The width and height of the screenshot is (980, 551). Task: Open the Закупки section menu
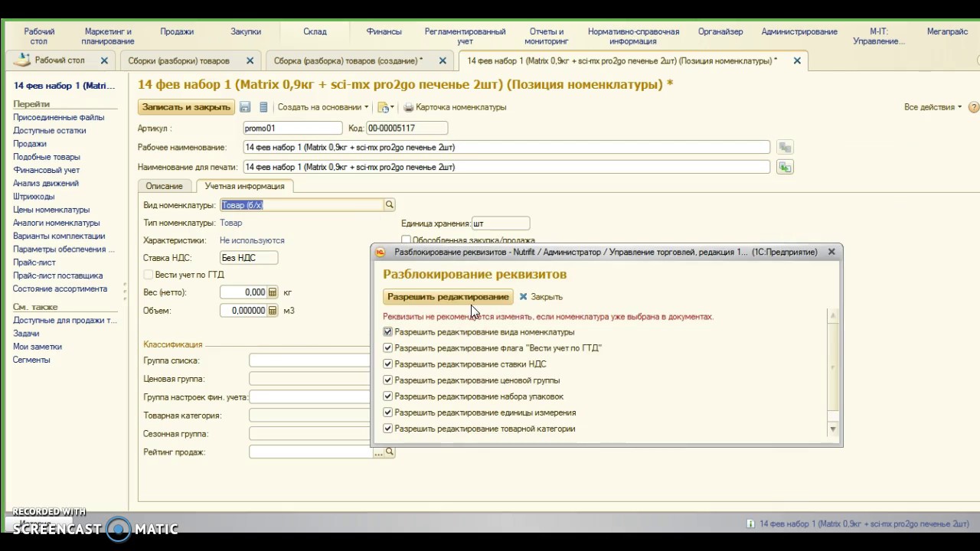(246, 31)
